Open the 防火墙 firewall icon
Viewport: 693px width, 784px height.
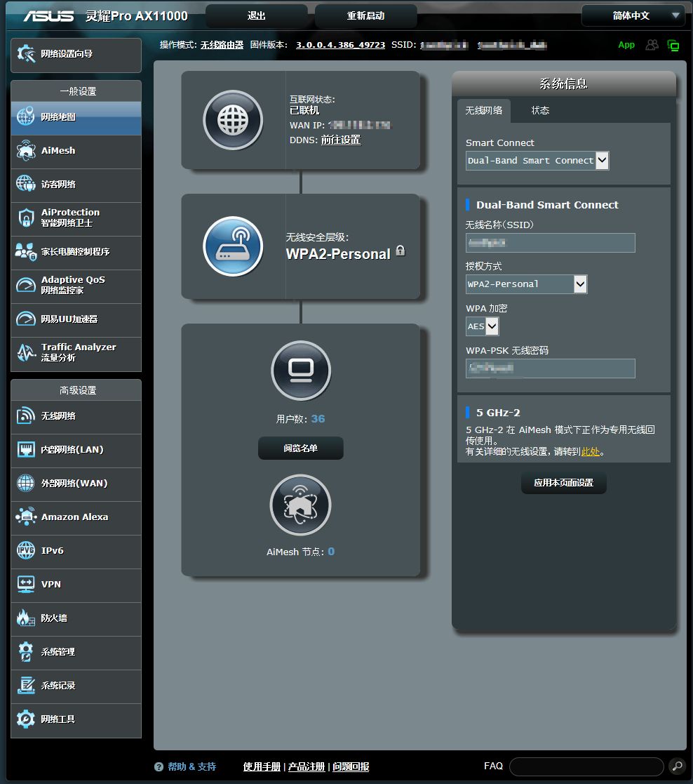pyautogui.click(x=26, y=618)
